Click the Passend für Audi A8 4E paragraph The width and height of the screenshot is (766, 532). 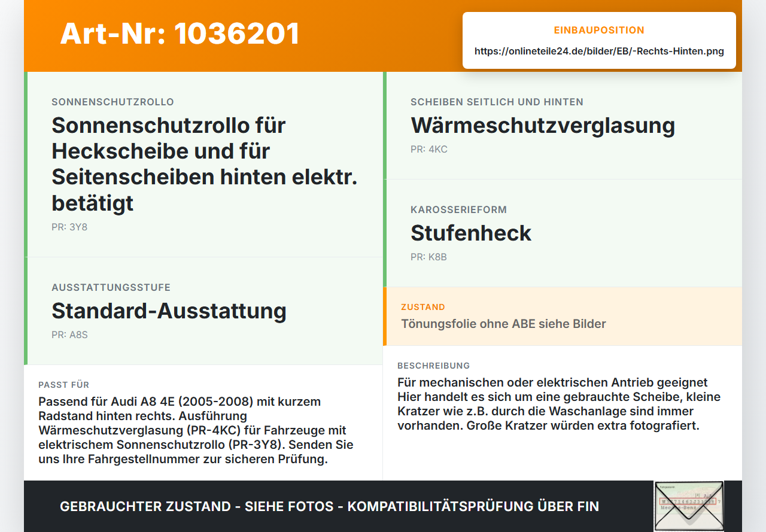click(x=196, y=431)
